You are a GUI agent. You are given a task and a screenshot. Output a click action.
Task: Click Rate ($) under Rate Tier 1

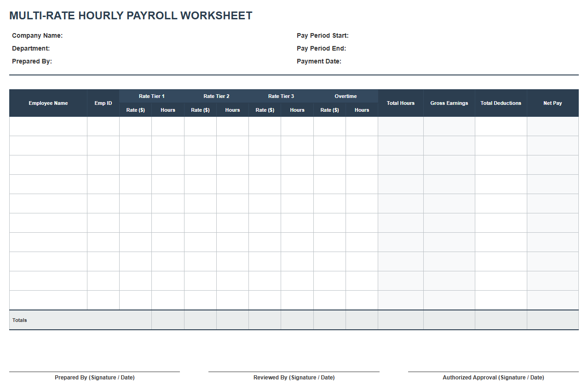click(136, 110)
